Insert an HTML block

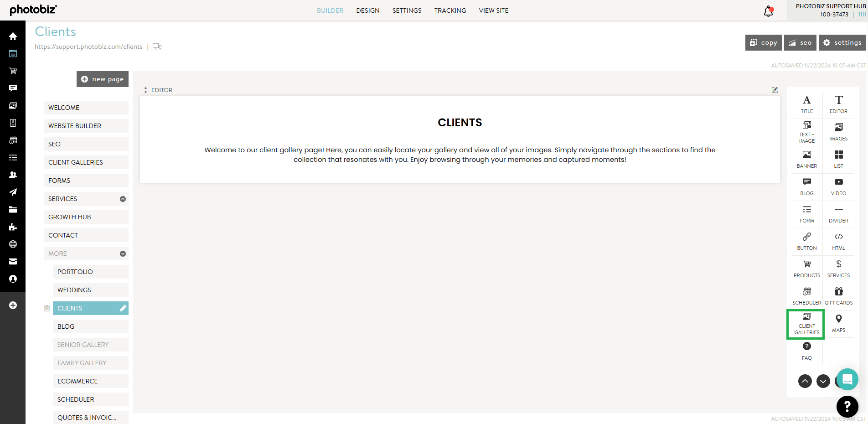(x=838, y=241)
